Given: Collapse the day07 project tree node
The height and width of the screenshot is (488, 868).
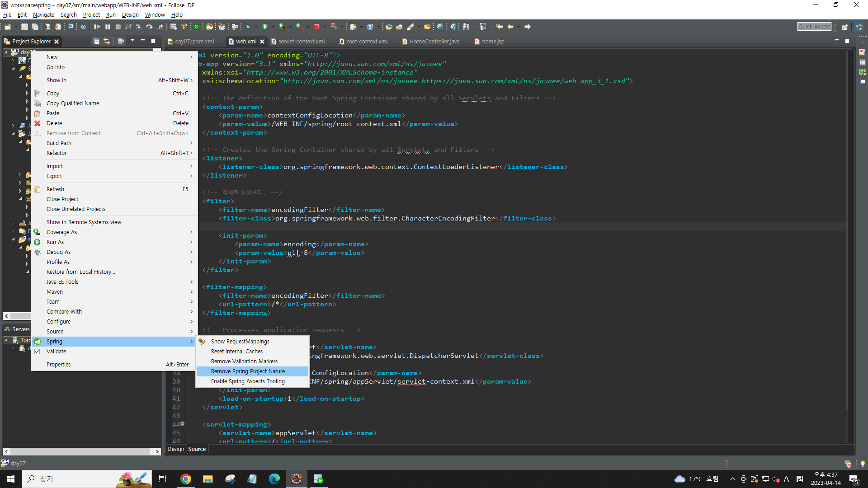Looking at the screenshot, I should click(x=6, y=52).
